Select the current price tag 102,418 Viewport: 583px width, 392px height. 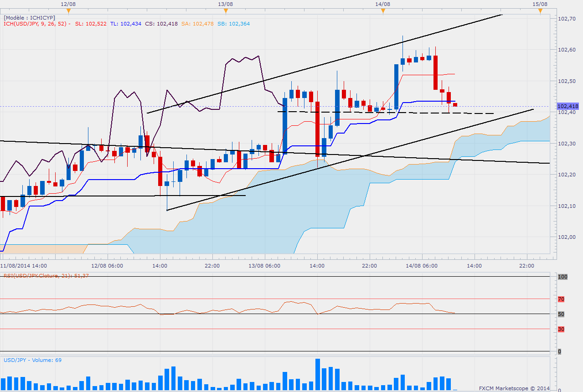[568, 106]
